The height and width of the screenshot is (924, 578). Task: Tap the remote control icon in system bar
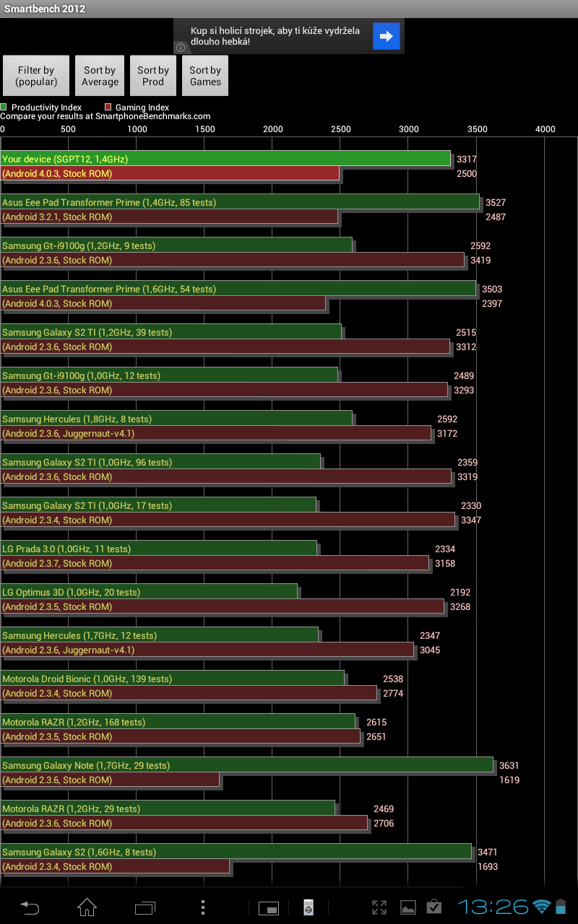(x=309, y=907)
